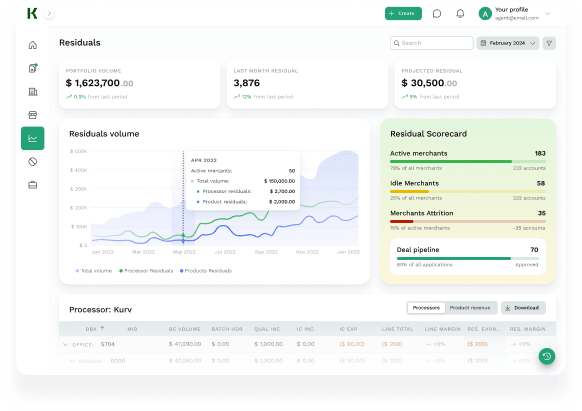Click into the Search field
582x411 pixels.
coord(432,43)
